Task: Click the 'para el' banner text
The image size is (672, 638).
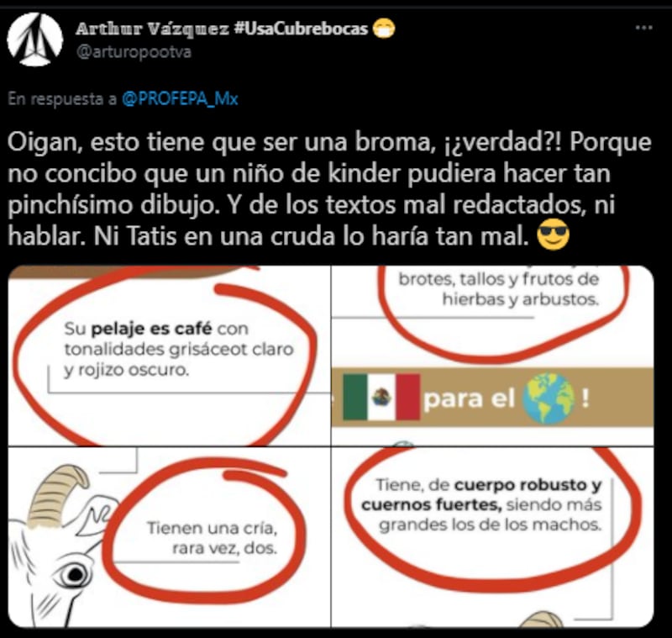Action: [469, 399]
